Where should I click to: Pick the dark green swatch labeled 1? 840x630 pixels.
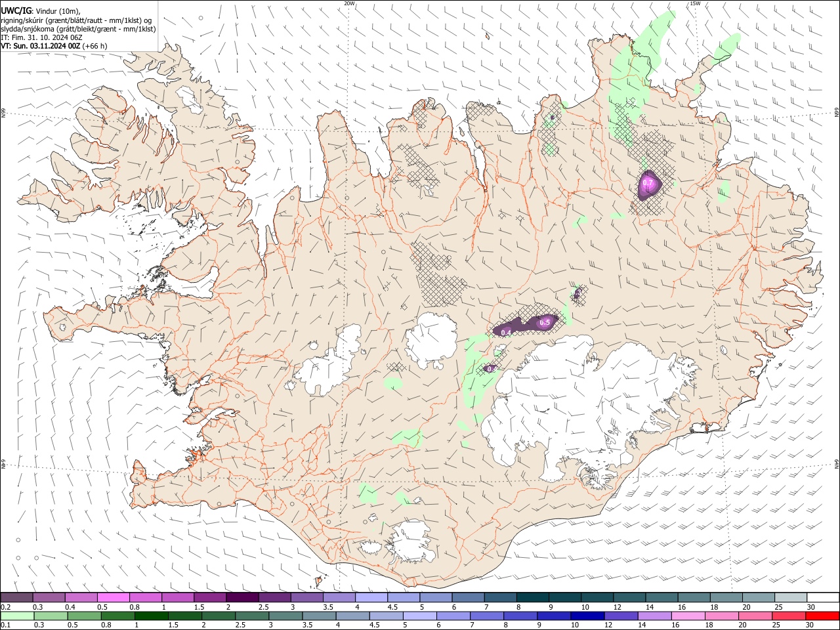pos(150,616)
